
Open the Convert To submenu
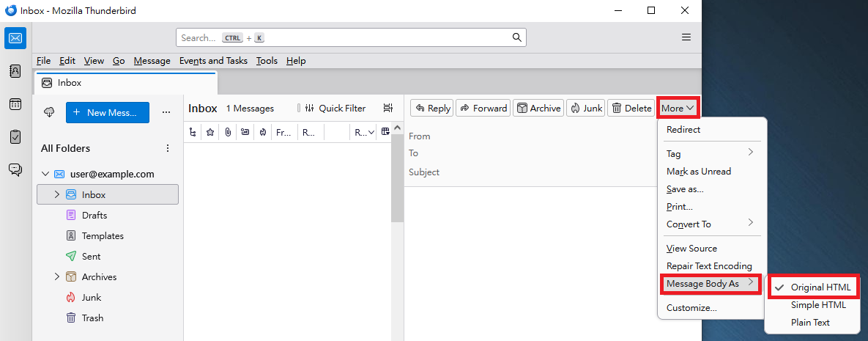coord(712,224)
